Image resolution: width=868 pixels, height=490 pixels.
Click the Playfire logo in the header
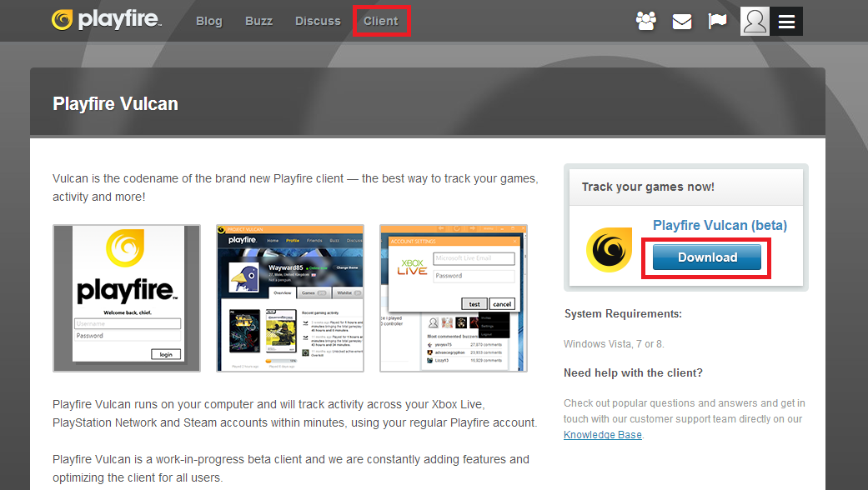coord(106,20)
